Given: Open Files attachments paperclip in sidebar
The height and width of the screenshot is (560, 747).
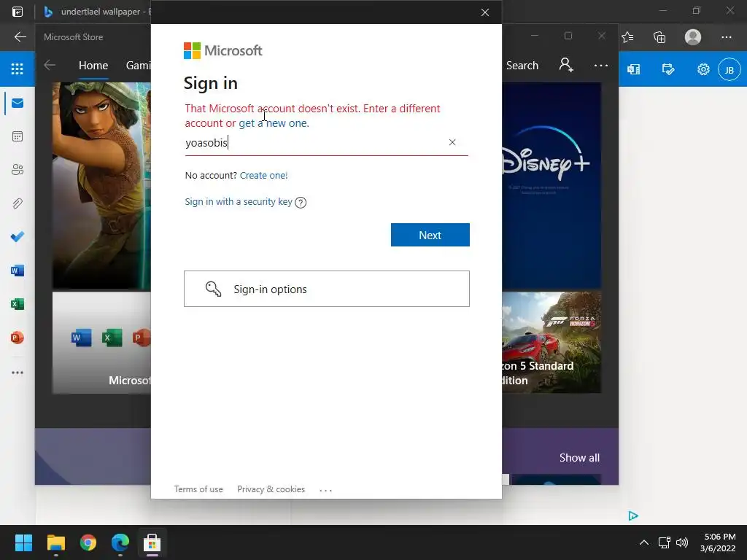Looking at the screenshot, I should [x=18, y=204].
